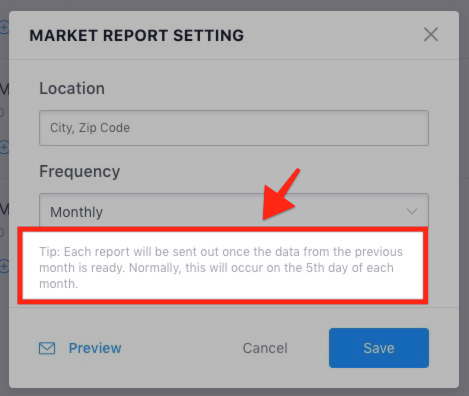469x396 pixels.
Task: Click the upper partial M text behind dialog
Action: point(4,89)
